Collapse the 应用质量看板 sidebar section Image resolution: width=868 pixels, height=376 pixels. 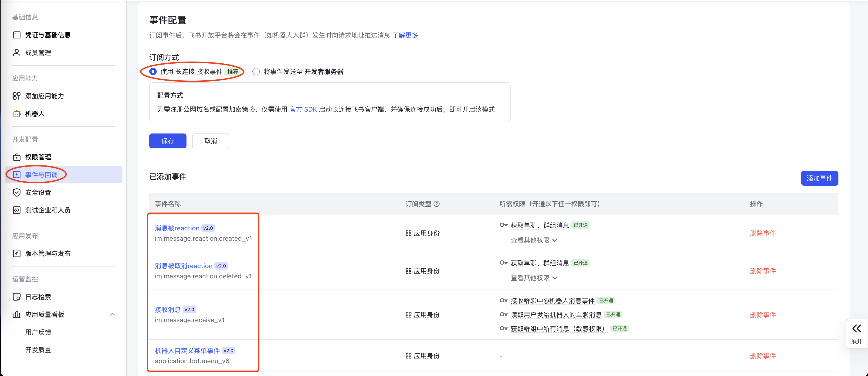point(112,315)
